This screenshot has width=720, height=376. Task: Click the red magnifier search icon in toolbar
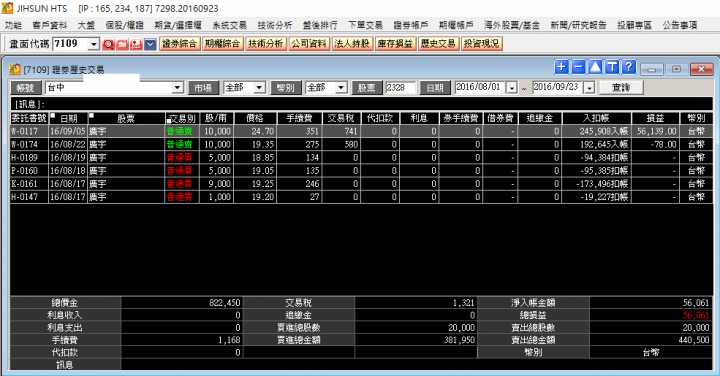click(108, 44)
